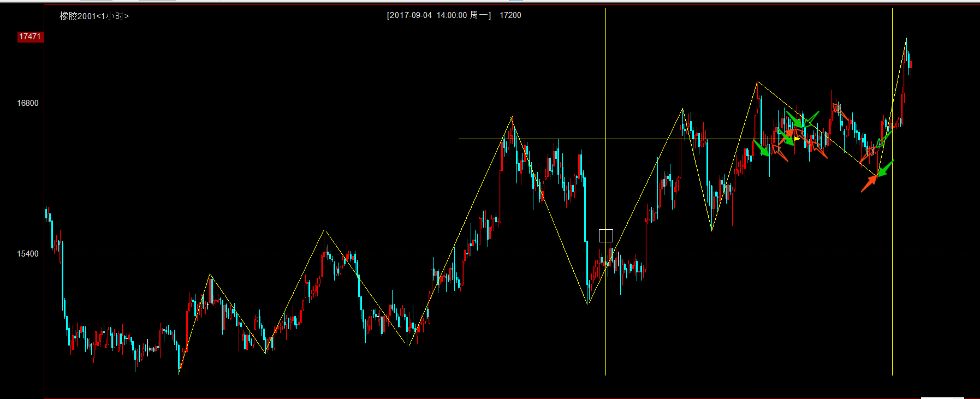Screen dimensions: 980x399
Task: Click the outlined green arrow beside the final rally
Action: pos(884,139)
